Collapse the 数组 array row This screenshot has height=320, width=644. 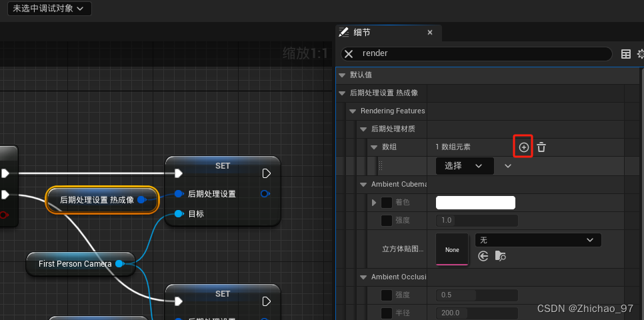click(x=374, y=147)
